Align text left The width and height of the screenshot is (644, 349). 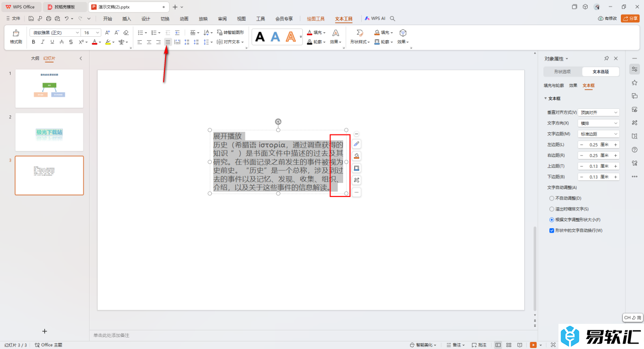tap(140, 42)
